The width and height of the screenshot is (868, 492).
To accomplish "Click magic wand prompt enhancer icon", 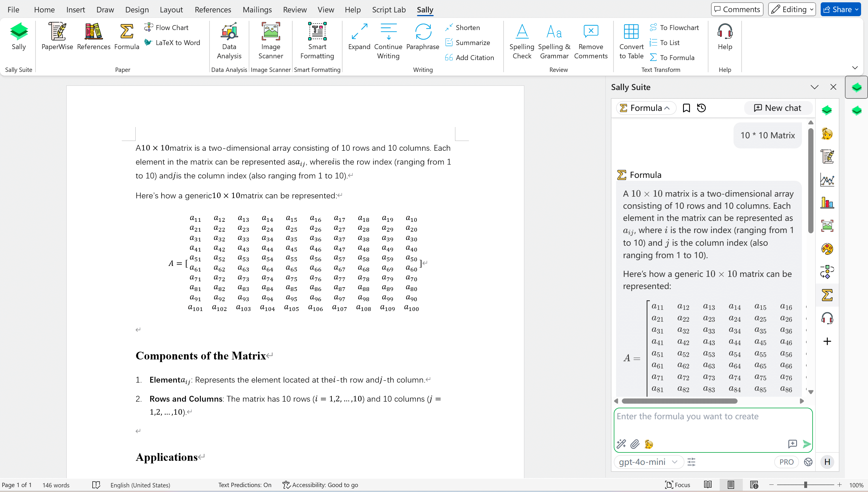I will coord(621,444).
